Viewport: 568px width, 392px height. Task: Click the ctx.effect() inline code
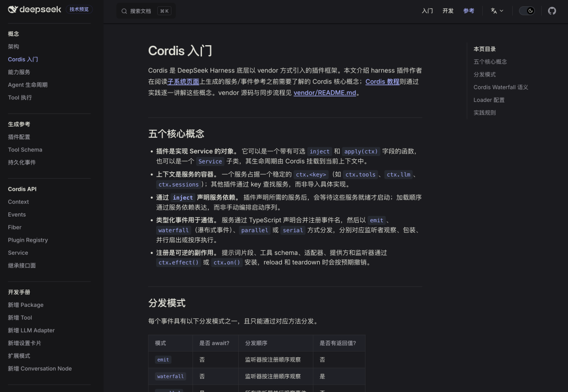point(179,262)
